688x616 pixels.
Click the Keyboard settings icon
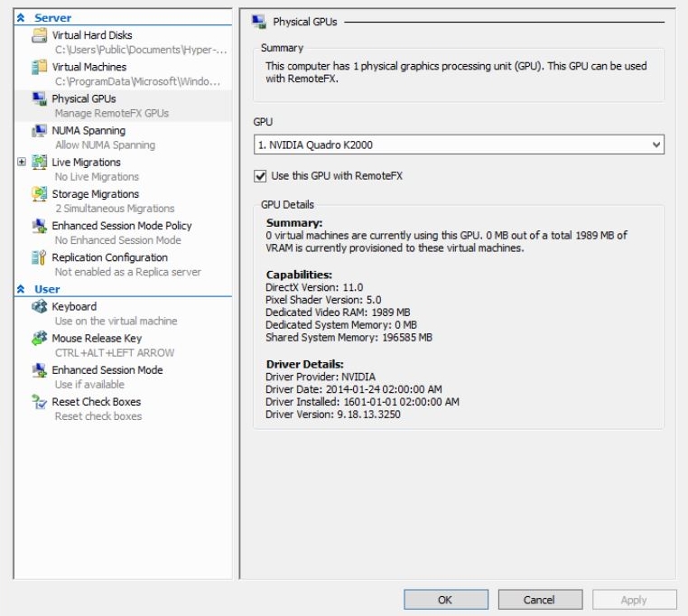coord(39,306)
